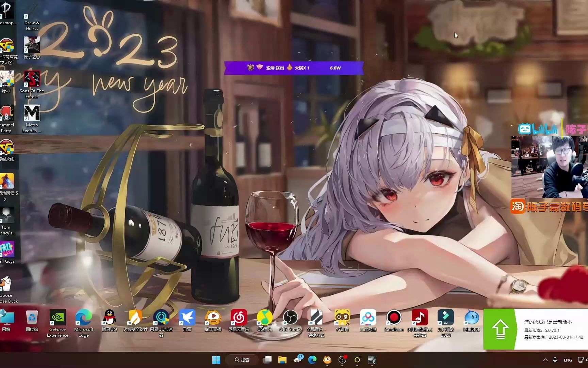Open the Phasmophobia desktop shortcut

pyautogui.click(x=7, y=14)
